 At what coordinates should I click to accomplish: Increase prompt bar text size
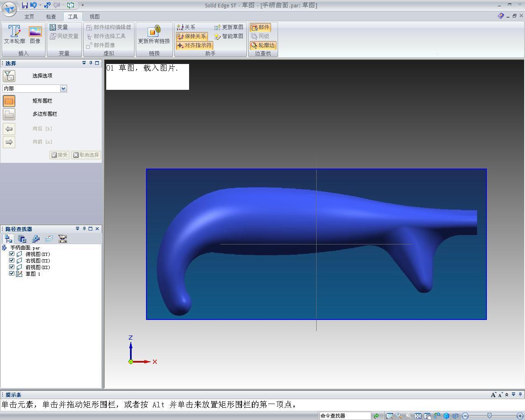point(493,395)
